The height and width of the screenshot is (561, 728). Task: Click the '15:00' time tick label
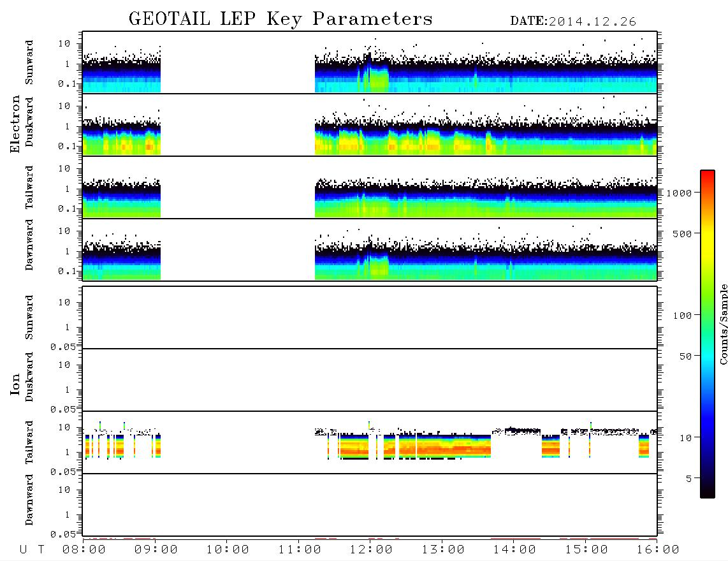coord(586,550)
